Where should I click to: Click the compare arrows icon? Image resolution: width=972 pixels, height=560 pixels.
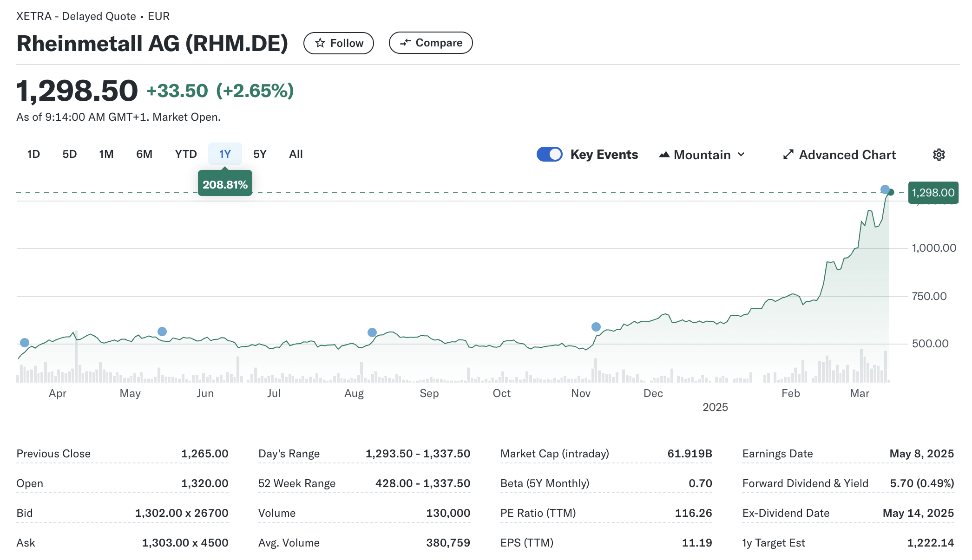[406, 43]
